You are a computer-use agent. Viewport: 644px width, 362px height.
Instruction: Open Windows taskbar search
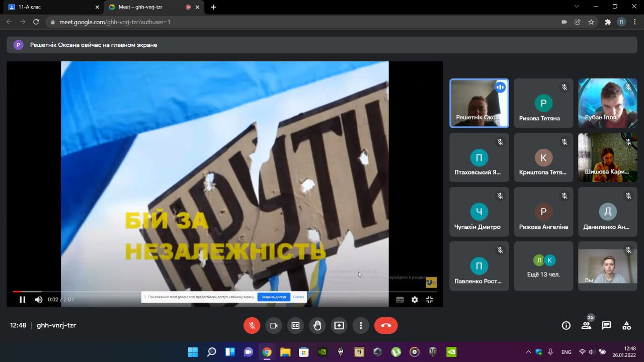211,352
